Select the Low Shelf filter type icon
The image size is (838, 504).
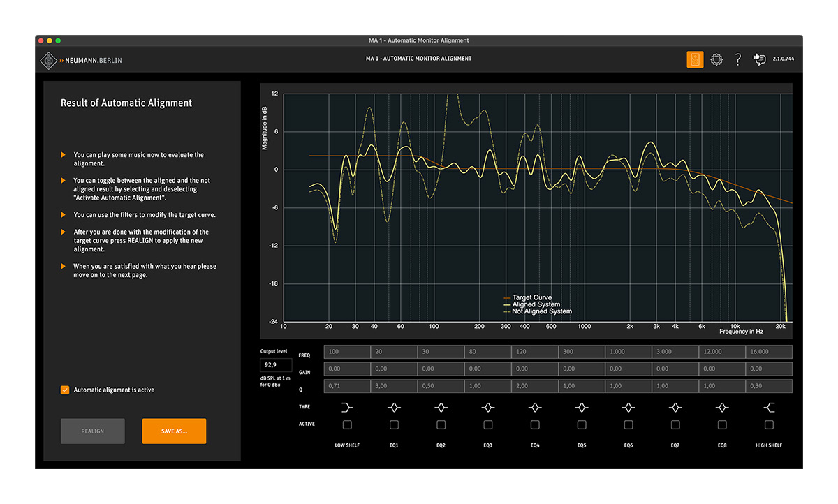tap(347, 407)
